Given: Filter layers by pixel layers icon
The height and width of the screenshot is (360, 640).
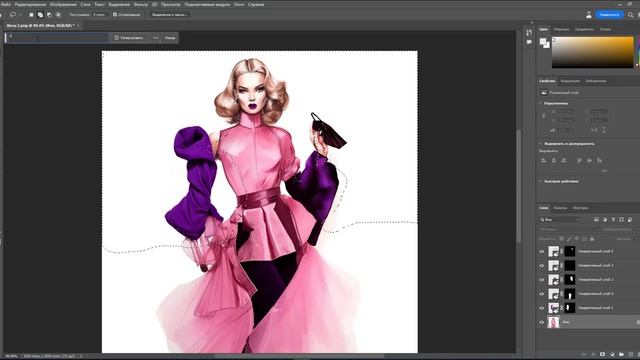Looking at the screenshot, I should pos(596,220).
